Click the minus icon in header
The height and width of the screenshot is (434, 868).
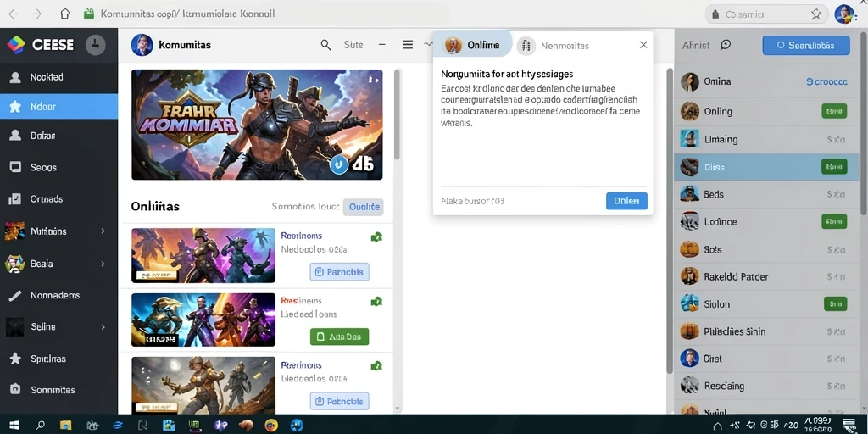pyautogui.click(x=382, y=45)
